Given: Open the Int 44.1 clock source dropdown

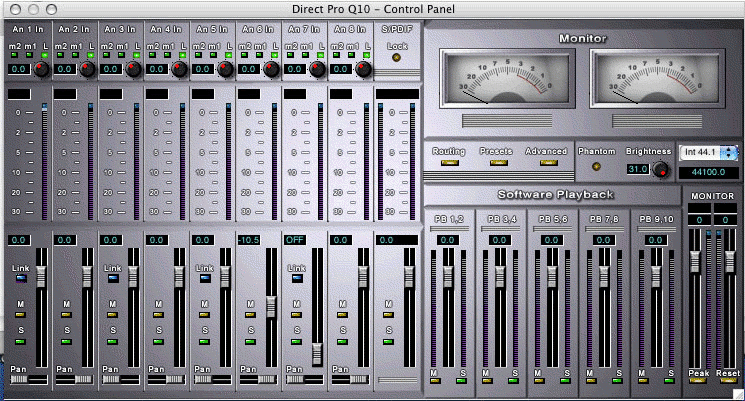Looking at the screenshot, I should 709,152.
